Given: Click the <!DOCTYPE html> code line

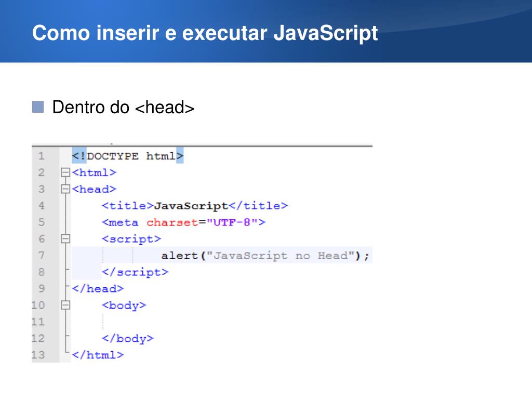Looking at the screenshot, I should (x=128, y=156).
